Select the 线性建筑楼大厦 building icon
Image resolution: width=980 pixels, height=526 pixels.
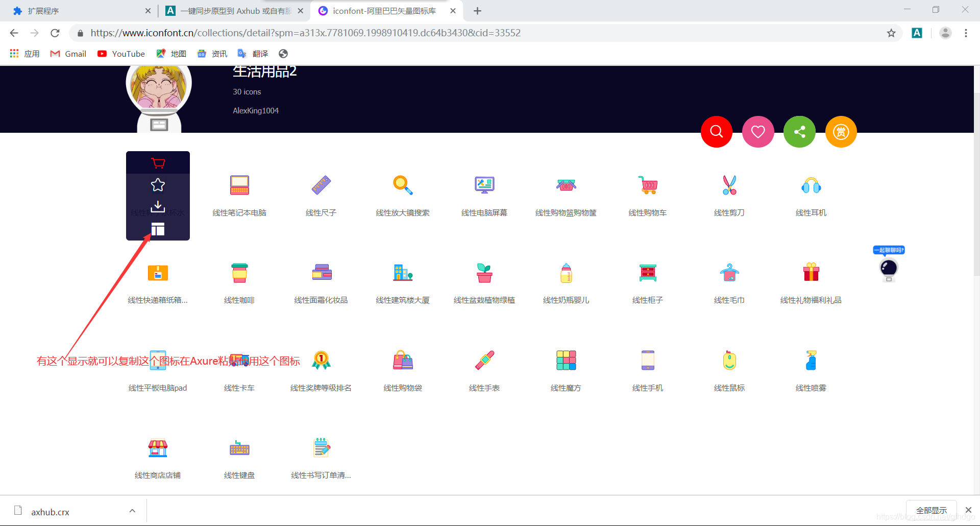[403, 273]
